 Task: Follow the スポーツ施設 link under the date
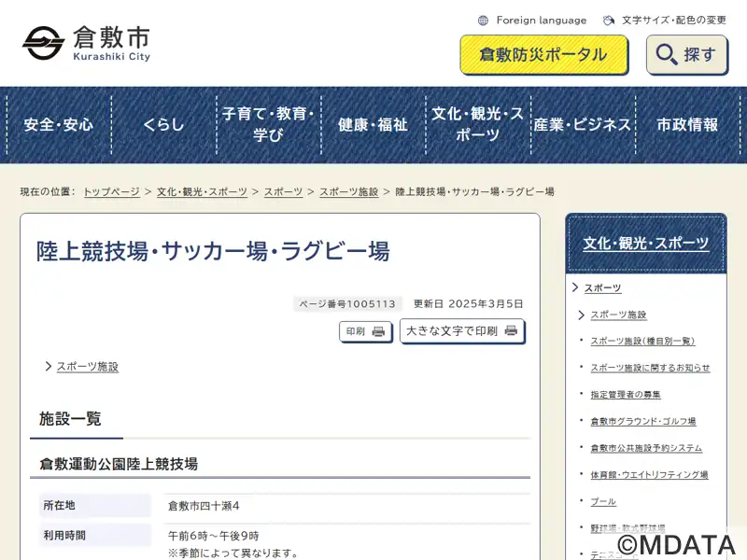pyautogui.click(x=87, y=367)
